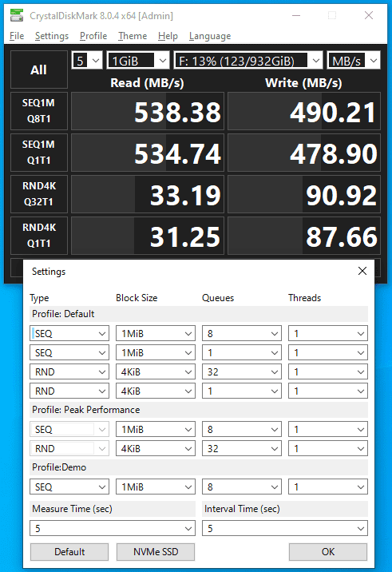This screenshot has height=572, width=392.
Task: Start the RND4K Q32T1 test
Action: [x=39, y=194]
